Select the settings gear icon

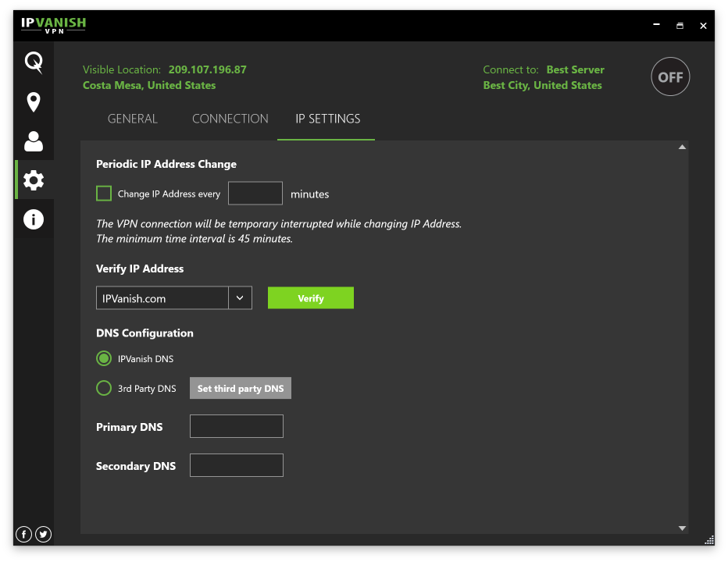[x=34, y=180]
